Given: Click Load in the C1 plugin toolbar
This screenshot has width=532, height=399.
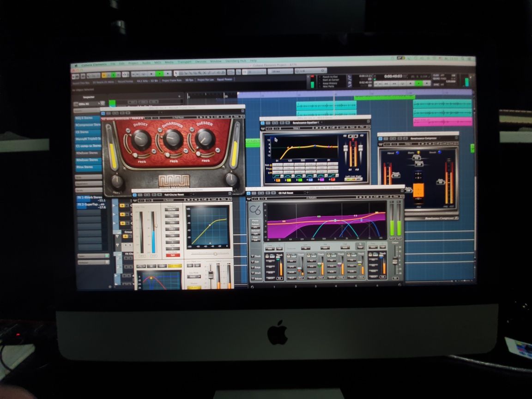Looking at the screenshot, I should pyautogui.click(x=214, y=199).
